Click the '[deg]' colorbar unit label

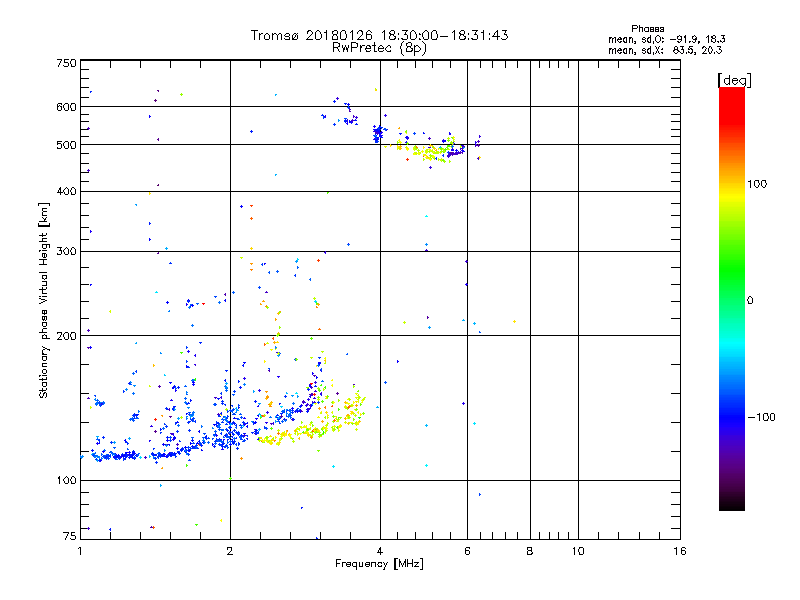click(x=734, y=80)
